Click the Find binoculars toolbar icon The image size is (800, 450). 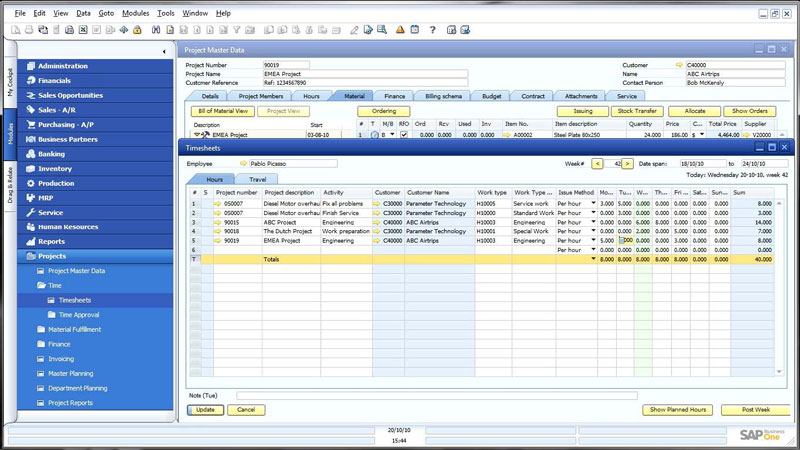[x=156, y=30]
